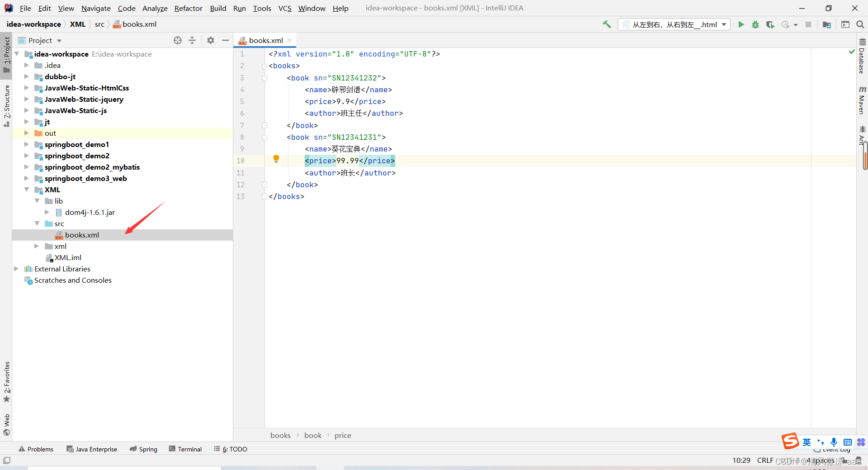The width and height of the screenshot is (868, 470).
Task: Locate current file with target icon
Action: 178,40
